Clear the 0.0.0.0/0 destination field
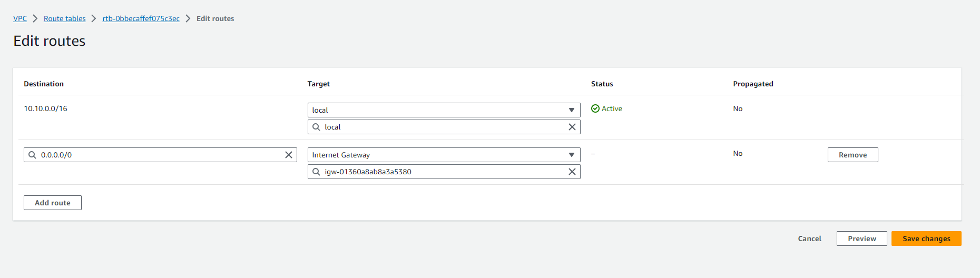Image resolution: width=980 pixels, height=278 pixels. point(289,155)
